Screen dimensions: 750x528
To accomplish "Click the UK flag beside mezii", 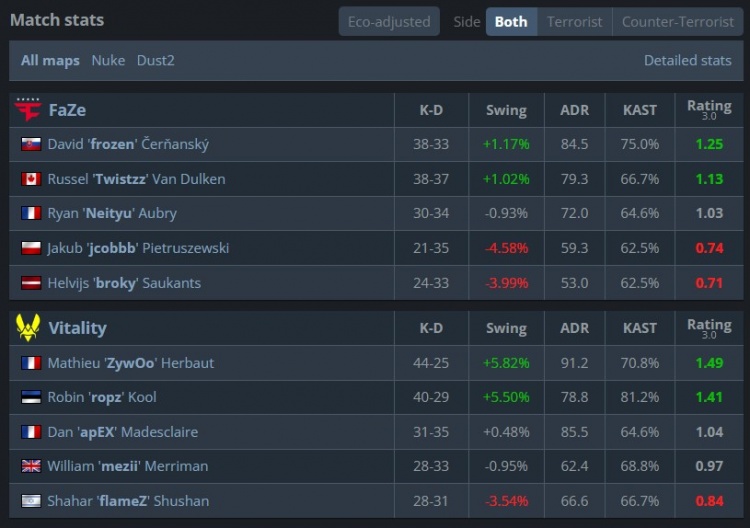I will coord(31,466).
